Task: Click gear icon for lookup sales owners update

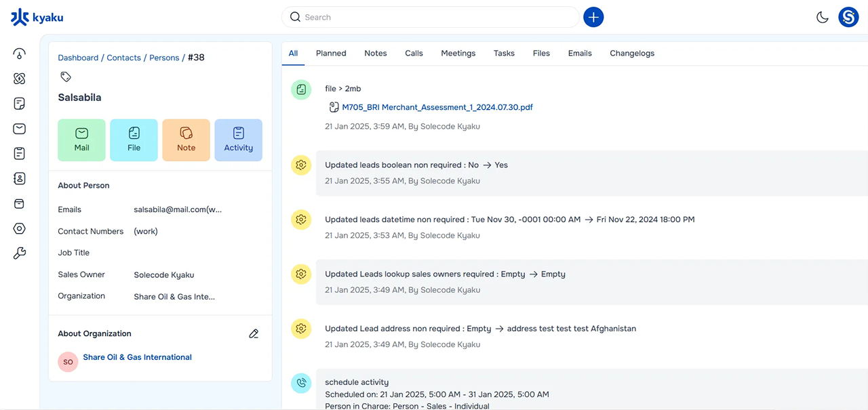Action: 301,274
